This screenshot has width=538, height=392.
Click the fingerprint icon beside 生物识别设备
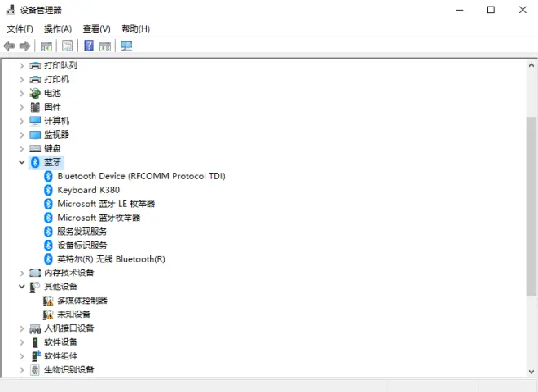[x=35, y=370]
